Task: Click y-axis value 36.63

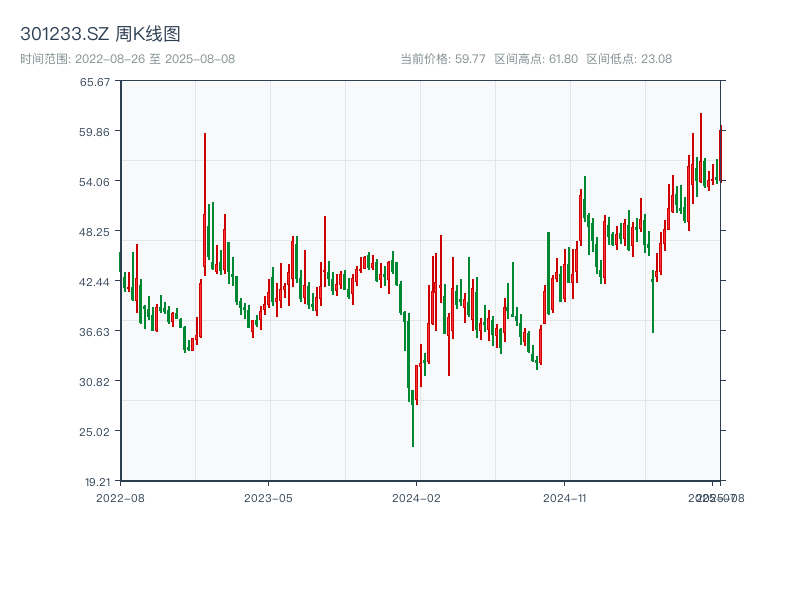Action: (x=94, y=332)
